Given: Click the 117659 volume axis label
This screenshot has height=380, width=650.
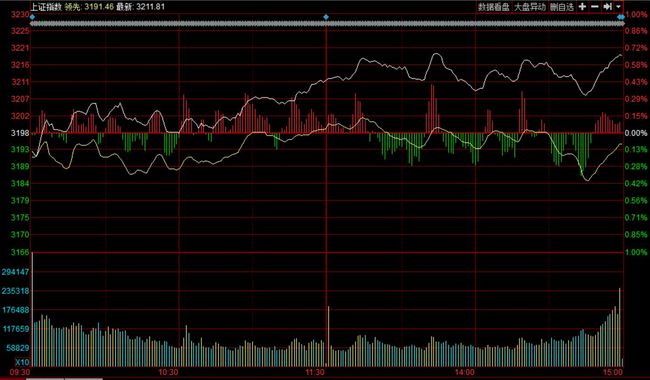Looking at the screenshot, I should pyautogui.click(x=16, y=329).
